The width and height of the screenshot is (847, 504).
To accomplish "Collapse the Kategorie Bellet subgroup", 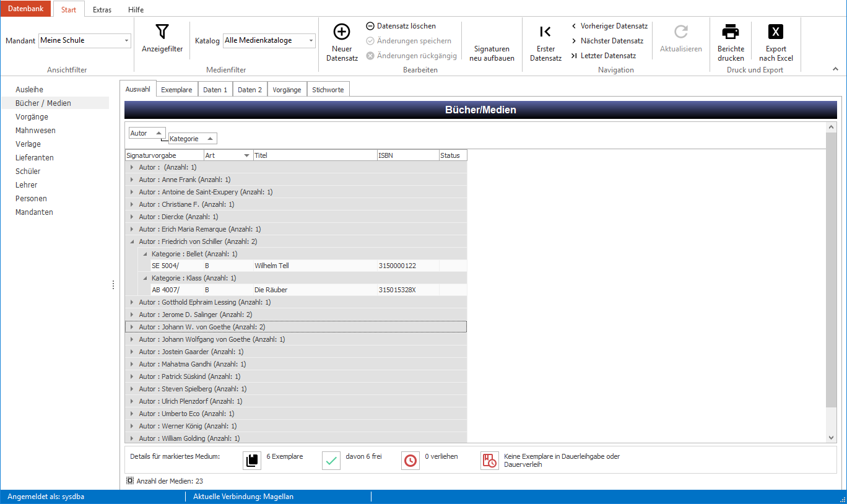I will click(144, 254).
